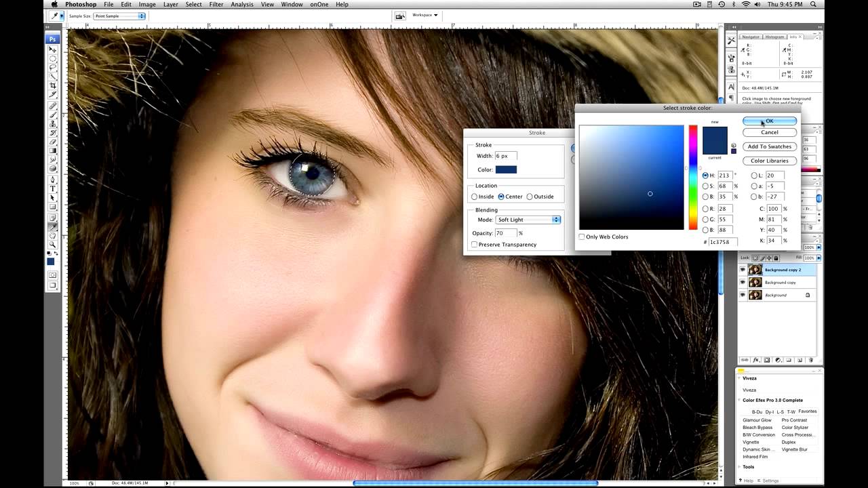Open the Fill percentage arrow

tap(818, 258)
